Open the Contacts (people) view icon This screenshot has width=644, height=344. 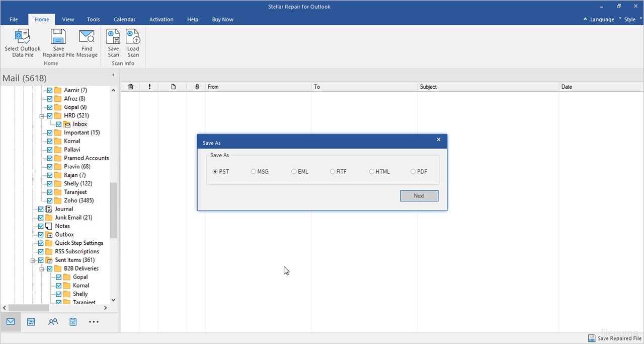(53, 322)
